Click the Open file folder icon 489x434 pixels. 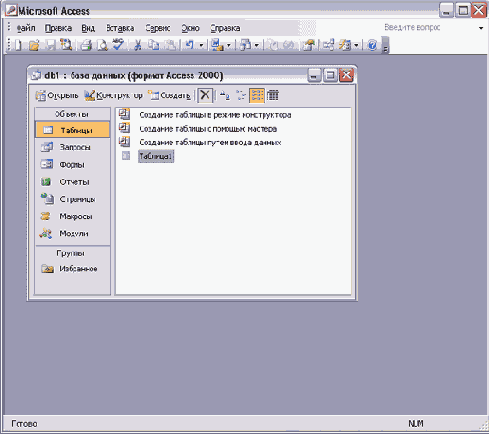pos(34,45)
